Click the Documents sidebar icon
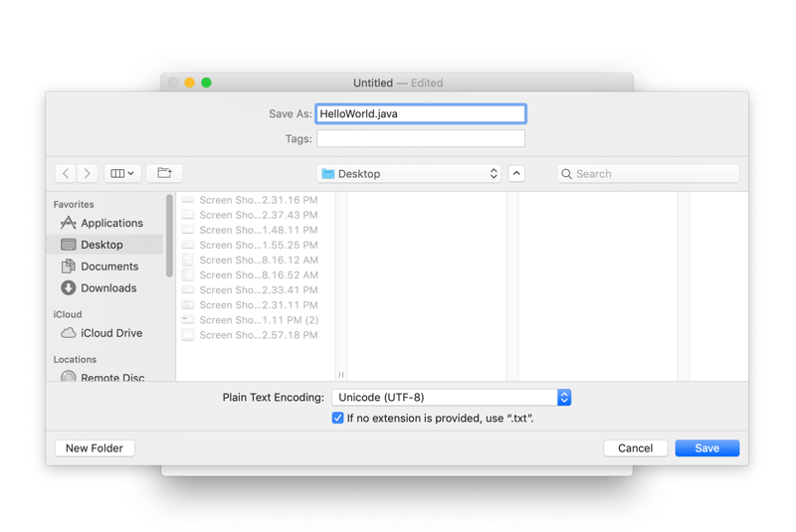The height and width of the screenshot is (532, 796). pyautogui.click(x=68, y=266)
